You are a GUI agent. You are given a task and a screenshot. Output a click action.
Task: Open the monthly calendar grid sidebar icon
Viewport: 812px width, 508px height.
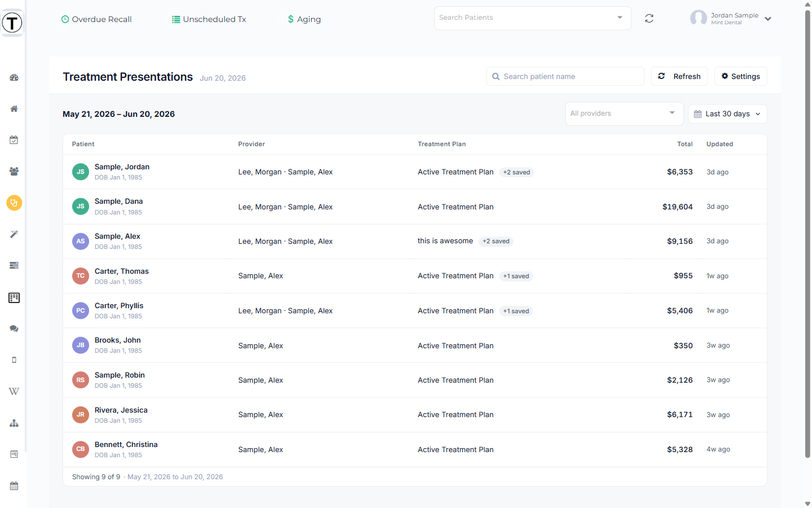pyautogui.click(x=14, y=486)
